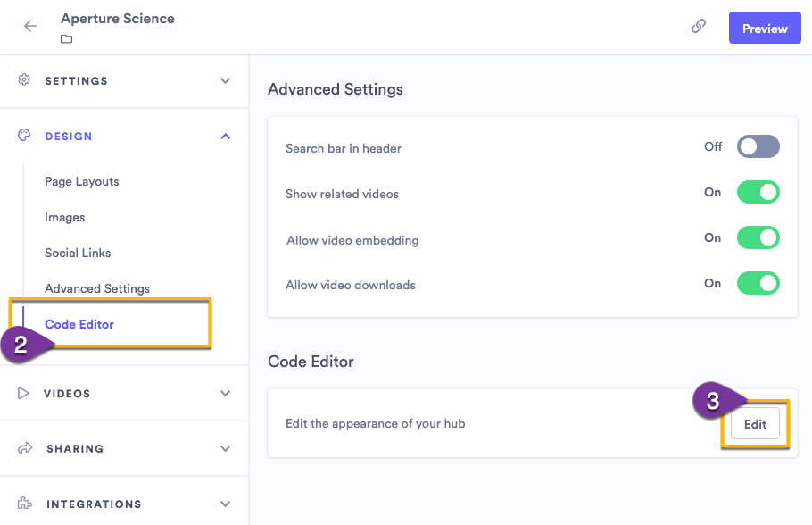Open the Code Editor sidebar entry
This screenshot has width=812, height=525.
point(79,324)
